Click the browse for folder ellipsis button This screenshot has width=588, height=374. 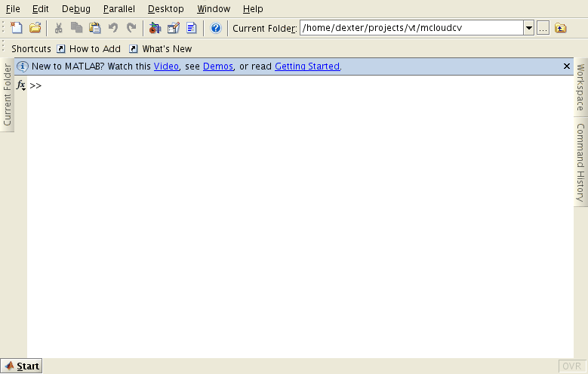543,28
